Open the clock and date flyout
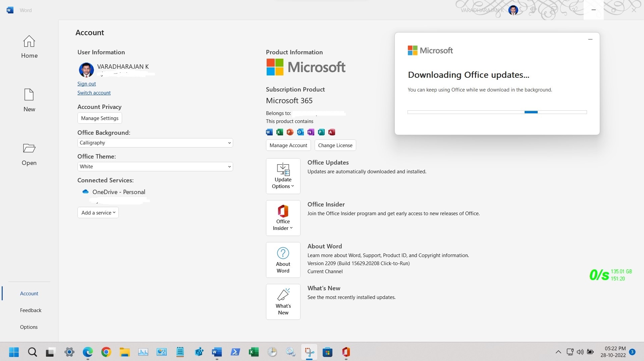 (x=613, y=352)
